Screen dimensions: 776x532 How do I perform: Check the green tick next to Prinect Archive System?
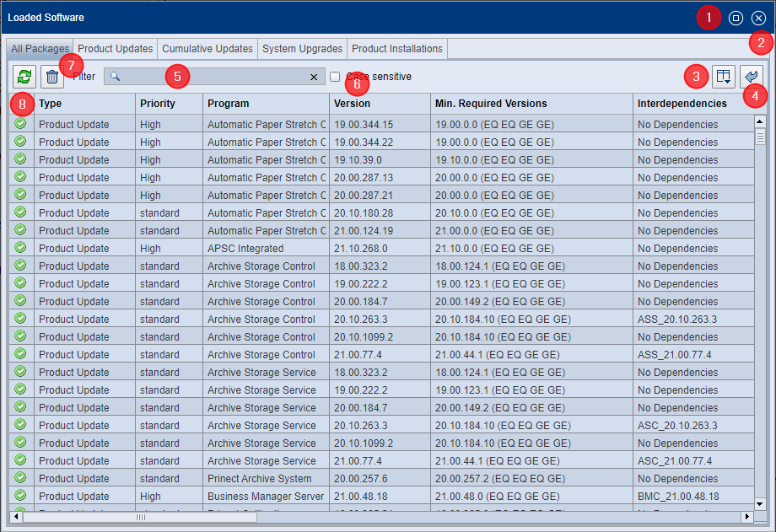19,478
